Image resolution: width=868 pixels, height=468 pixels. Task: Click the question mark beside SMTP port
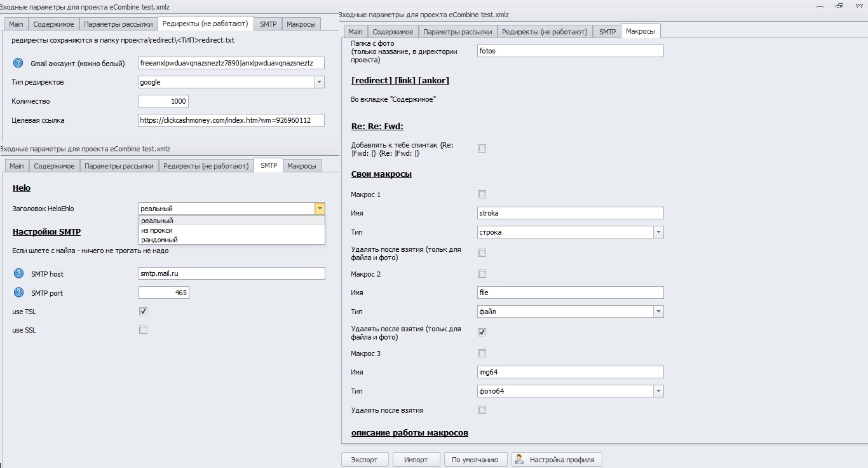(18, 292)
